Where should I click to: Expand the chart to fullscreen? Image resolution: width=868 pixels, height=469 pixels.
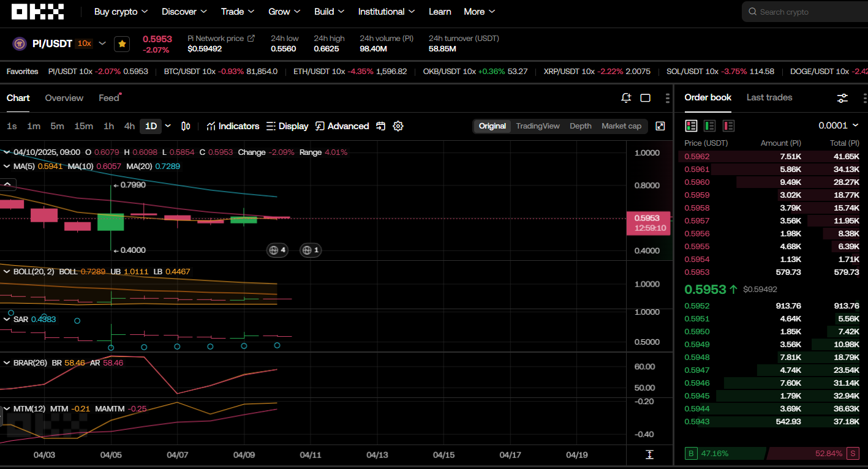tap(660, 126)
